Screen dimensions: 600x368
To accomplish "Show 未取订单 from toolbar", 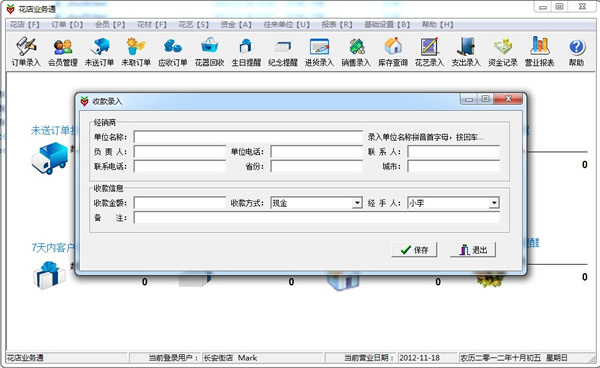I will [136, 52].
